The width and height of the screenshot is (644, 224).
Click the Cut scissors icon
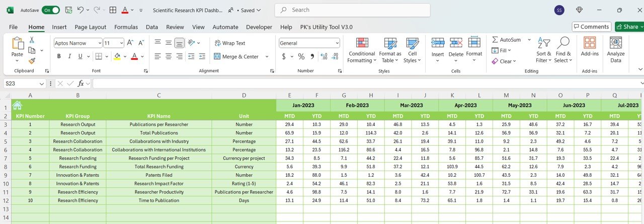click(x=32, y=40)
